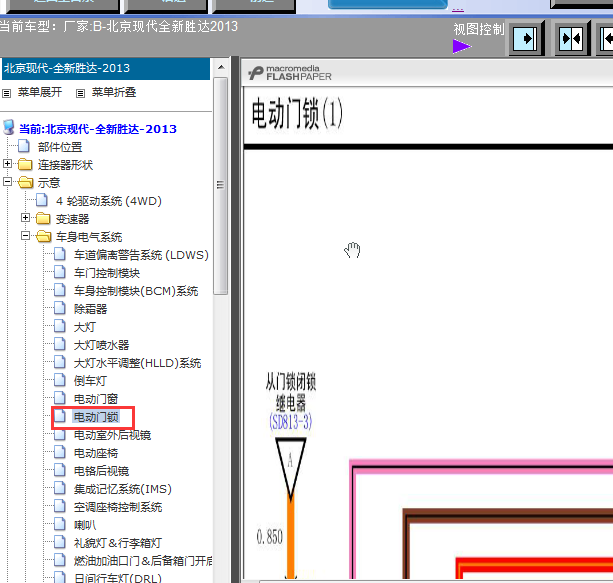The height and width of the screenshot is (583, 613).
Task: Open the 喇叭 item
Action: tap(85, 525)
